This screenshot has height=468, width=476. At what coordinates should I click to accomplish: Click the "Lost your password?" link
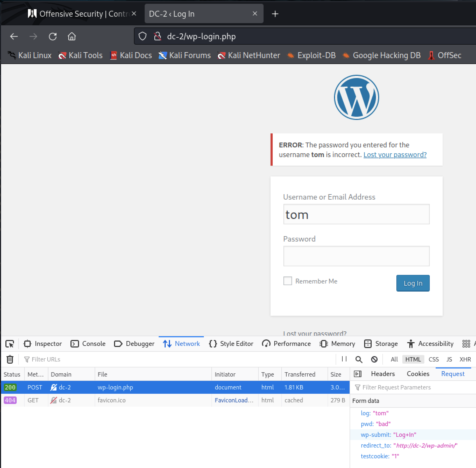click(395, 155)
